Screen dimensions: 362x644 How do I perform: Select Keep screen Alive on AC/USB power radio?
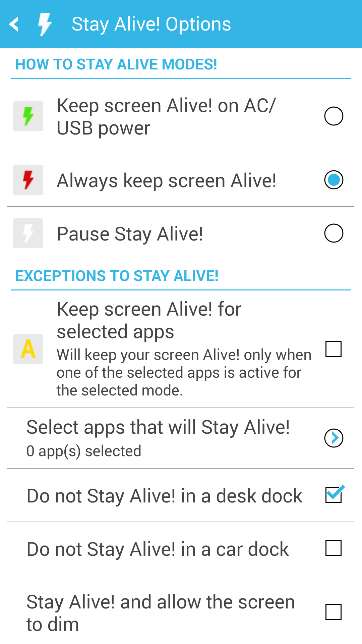click(x=334, y=116)
